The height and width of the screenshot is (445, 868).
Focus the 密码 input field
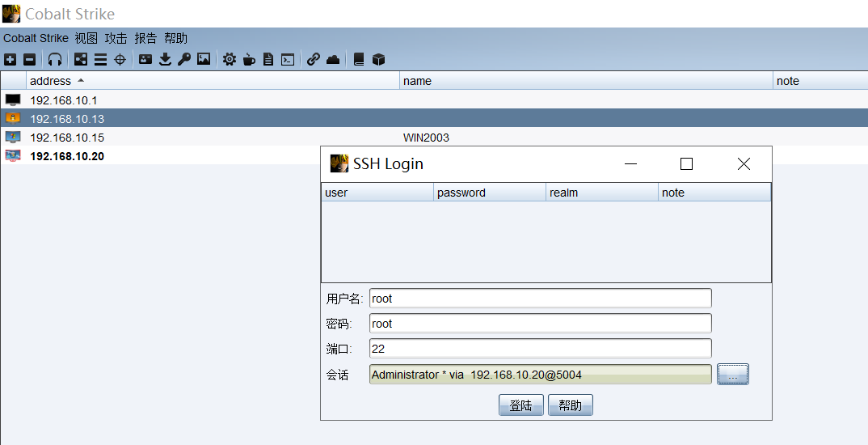(541, 323)
